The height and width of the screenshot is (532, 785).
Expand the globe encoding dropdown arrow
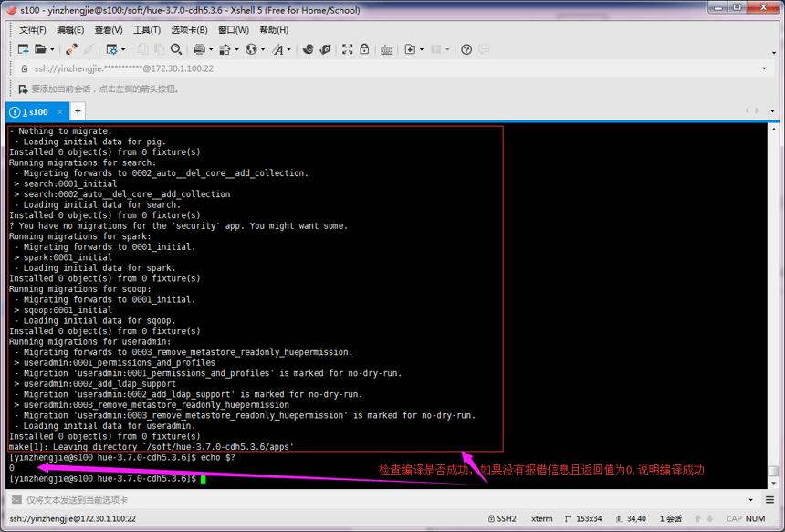pyautogui.click(x=263, y=49)
